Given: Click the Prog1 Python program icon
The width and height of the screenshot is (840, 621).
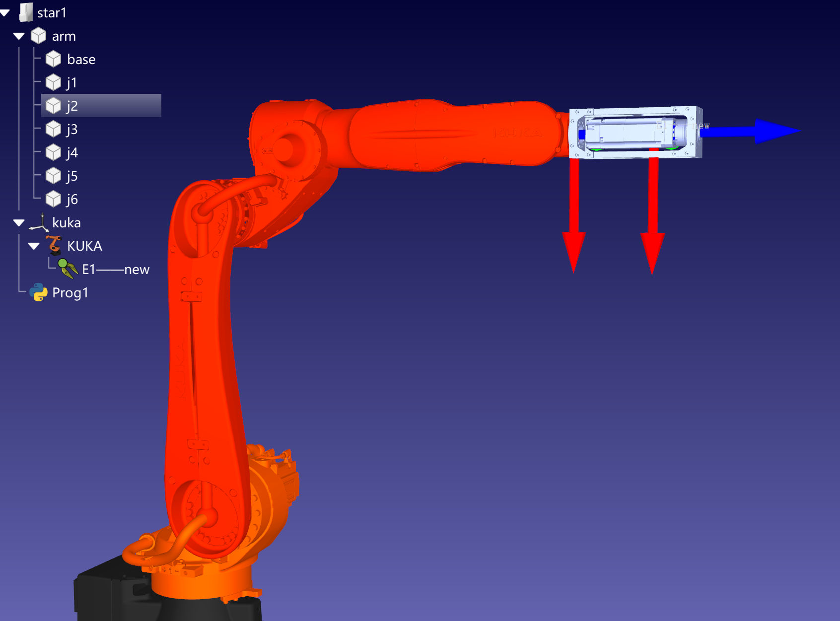Looking at the screenshot, I should click(x=38, y=292).
